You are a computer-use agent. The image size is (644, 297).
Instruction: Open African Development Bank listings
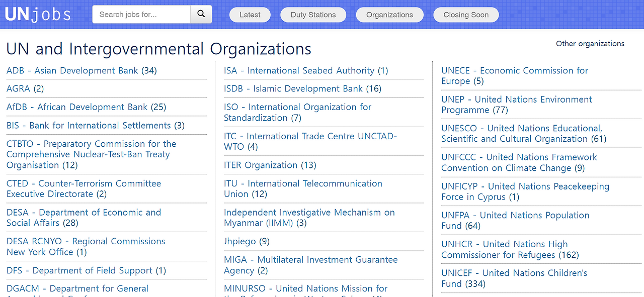[x=77, y=107]
